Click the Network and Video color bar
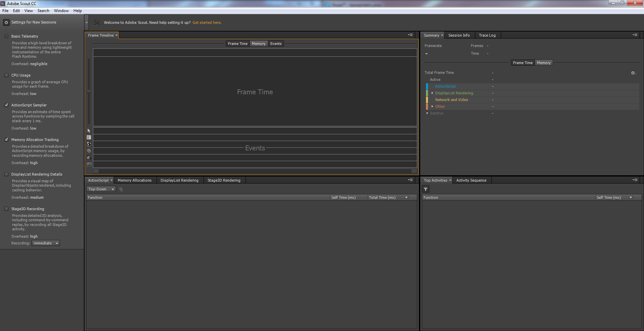Screen dimensions: 644x331 point(427,100)
